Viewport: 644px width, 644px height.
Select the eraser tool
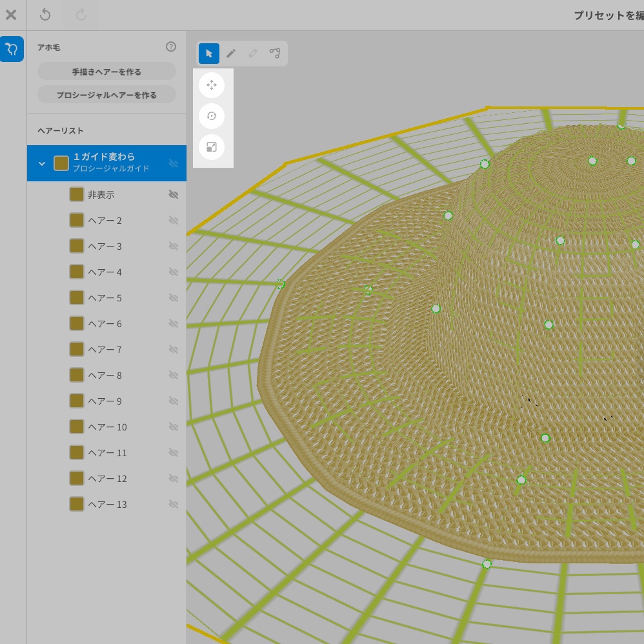(x=252, y=54)
